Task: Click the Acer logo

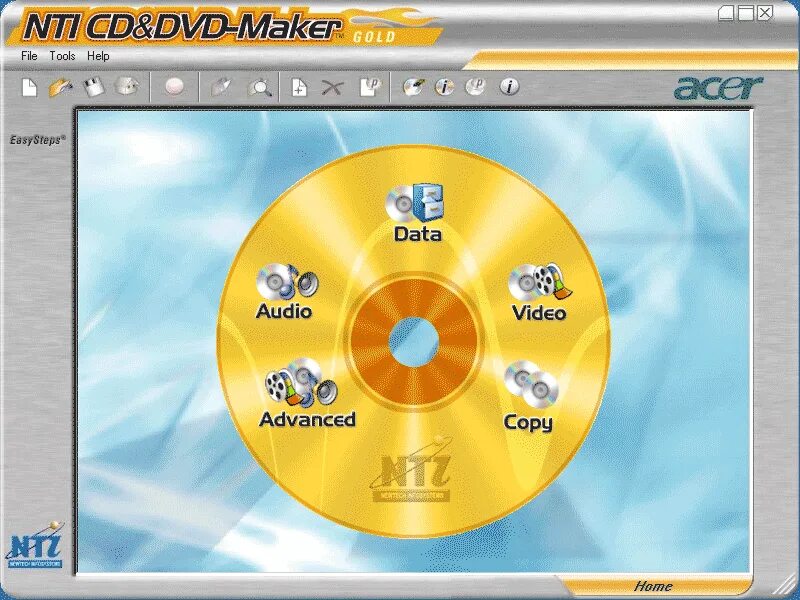Action: (718, 88)
